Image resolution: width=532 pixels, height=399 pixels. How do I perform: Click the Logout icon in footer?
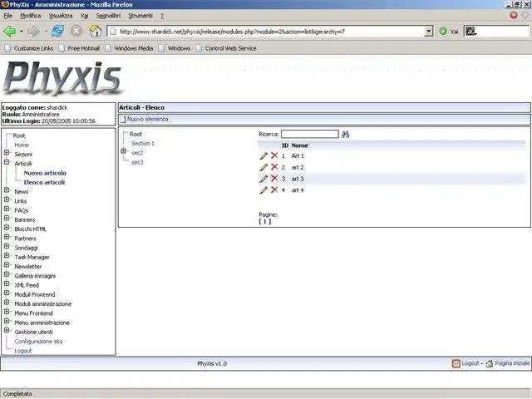[456, 364]
